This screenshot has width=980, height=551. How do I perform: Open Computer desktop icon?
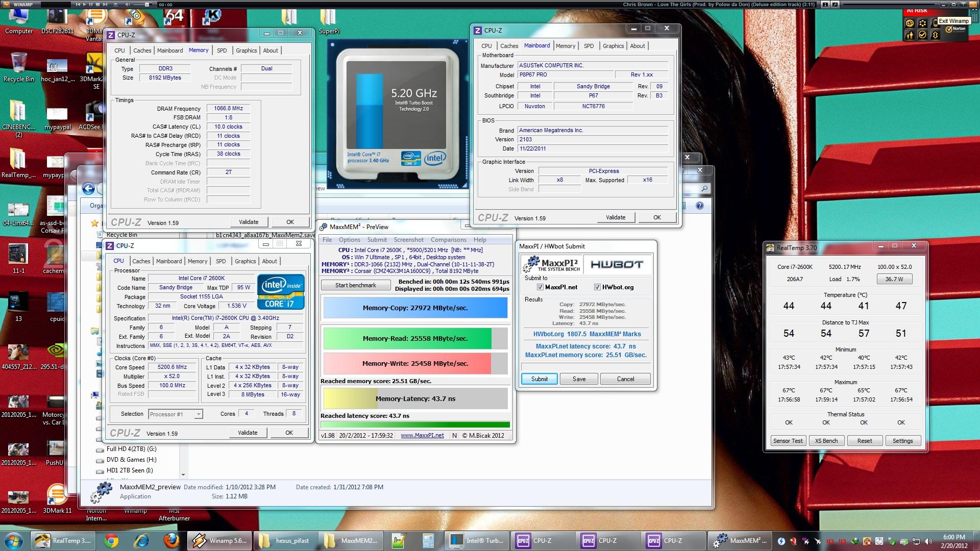tap(19, 21)
